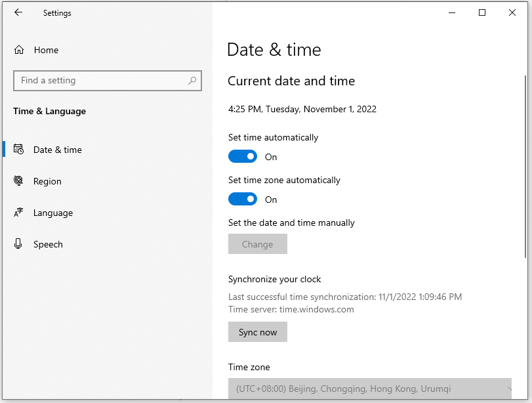Click the search magnifier icon
The image size is (532, 403).
coord(192,81)
